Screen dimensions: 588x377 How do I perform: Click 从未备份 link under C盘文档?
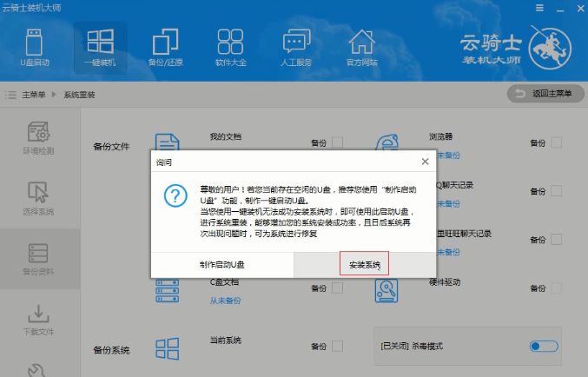225,301
